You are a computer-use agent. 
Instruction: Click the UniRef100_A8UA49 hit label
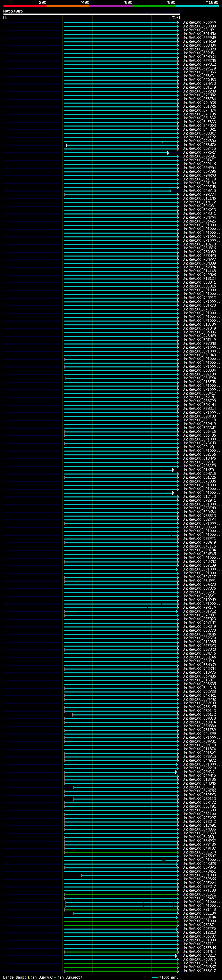point(199,543)
